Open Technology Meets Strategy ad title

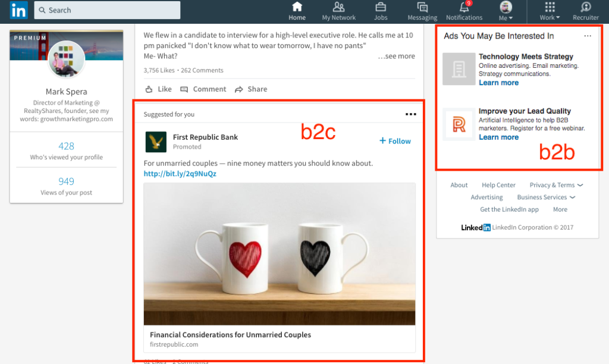(526, 57)
